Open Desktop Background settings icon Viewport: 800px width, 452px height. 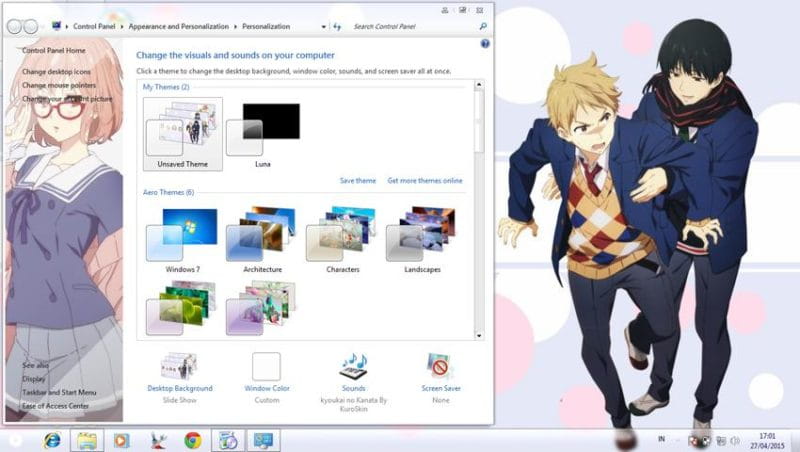pyautogui.click(x=179, y=366)
